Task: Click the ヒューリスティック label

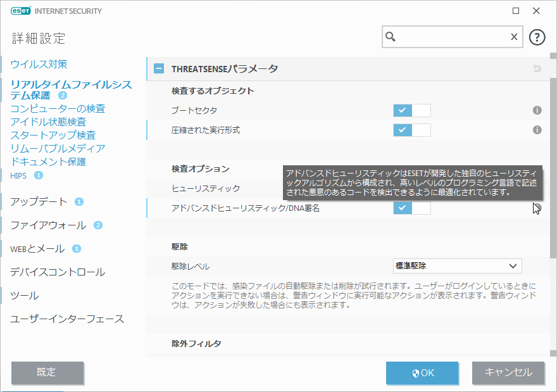Action: (206, 188)
